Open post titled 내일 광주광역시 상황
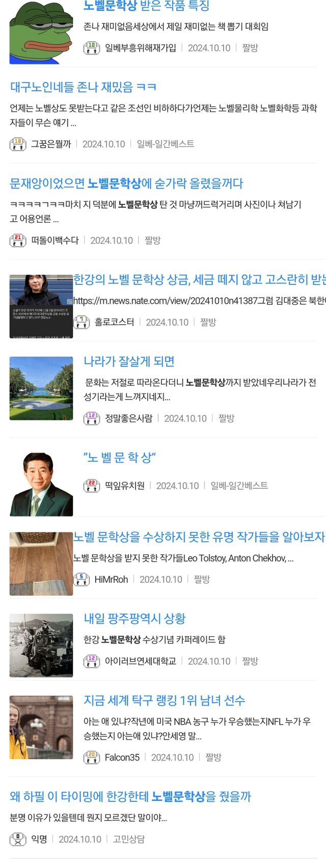This screenshot has width=326, height=868. tap(134, 618)
